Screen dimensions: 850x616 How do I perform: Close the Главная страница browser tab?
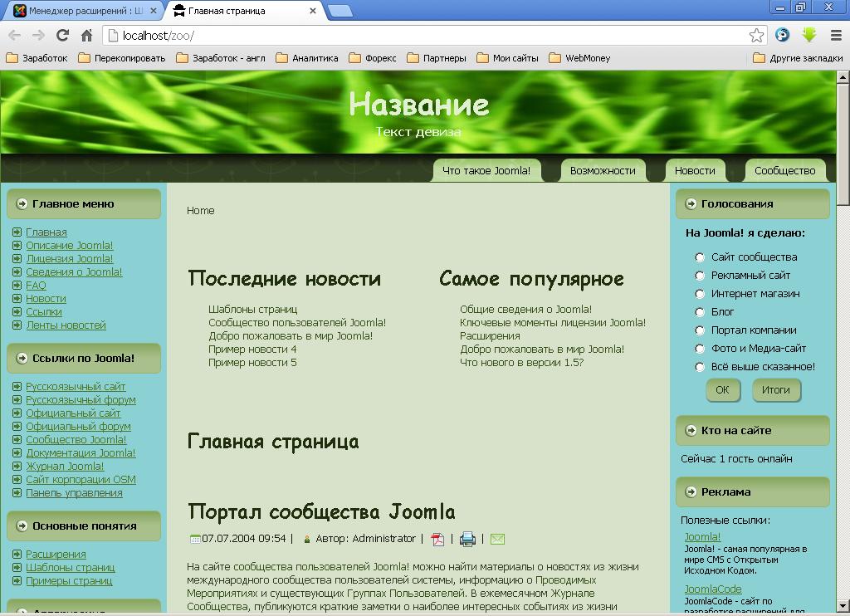coord(313,11)
